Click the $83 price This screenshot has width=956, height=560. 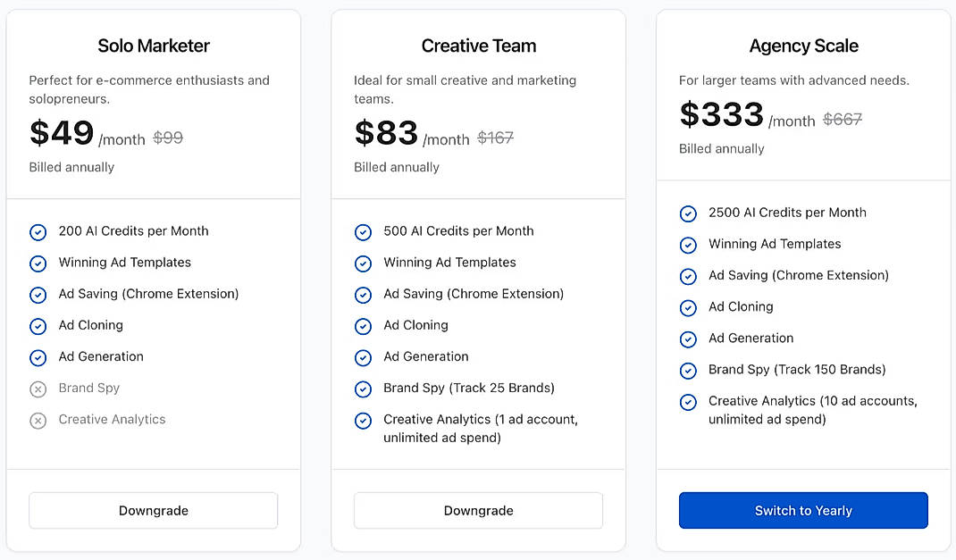point(386,132)
